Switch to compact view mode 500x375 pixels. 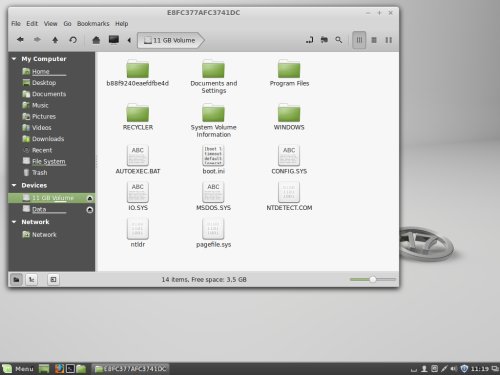[388, 40]
